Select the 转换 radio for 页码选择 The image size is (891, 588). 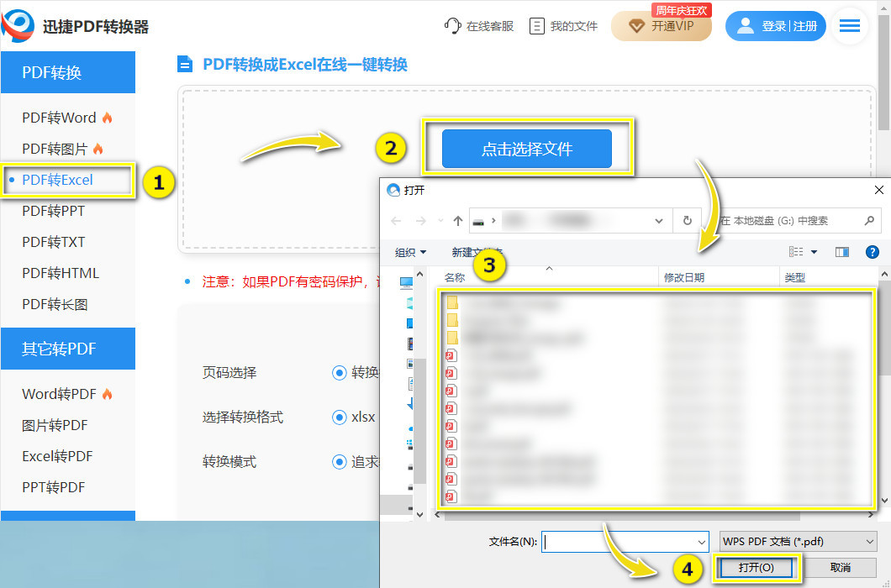[x=340, y=373]
